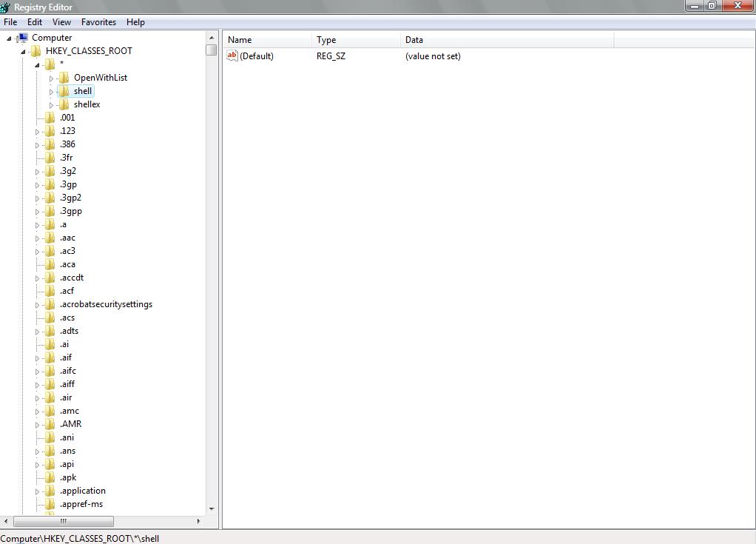Open the View menu
The height and width of the screenshot is (544, 756).
pyautogui.click(x=61, y=22)
